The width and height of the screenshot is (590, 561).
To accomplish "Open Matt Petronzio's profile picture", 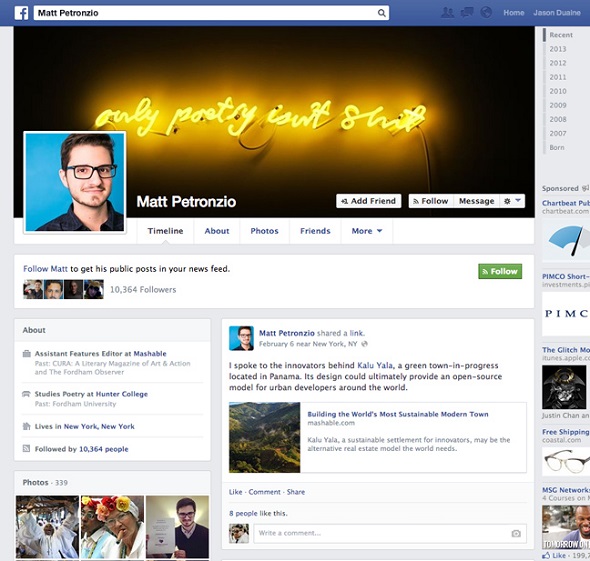I will tap(75, 182).
